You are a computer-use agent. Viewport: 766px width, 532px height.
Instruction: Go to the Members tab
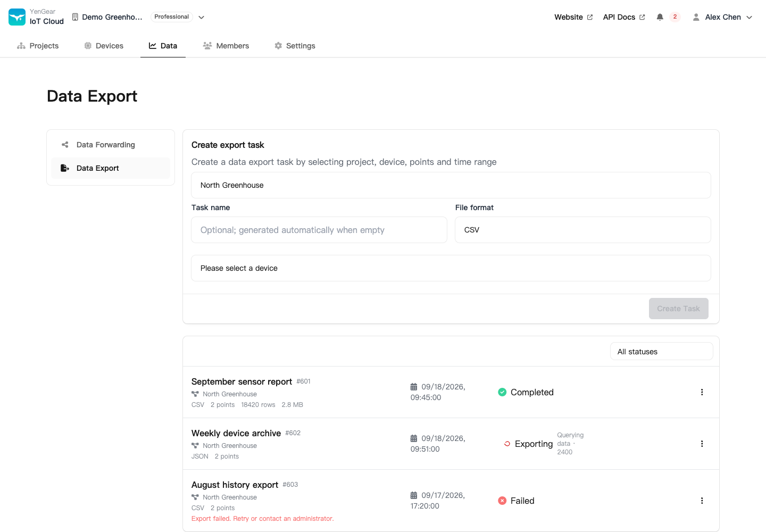(226, 46)
